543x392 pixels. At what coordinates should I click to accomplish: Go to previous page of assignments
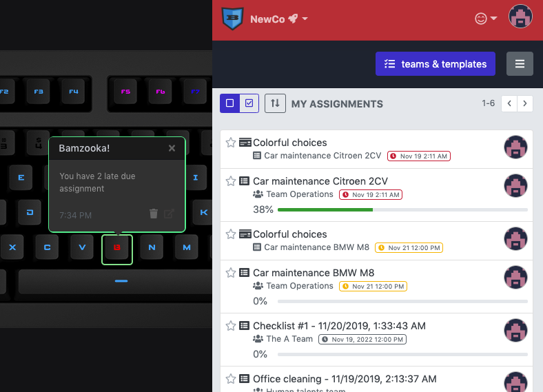tap(509, 103)
